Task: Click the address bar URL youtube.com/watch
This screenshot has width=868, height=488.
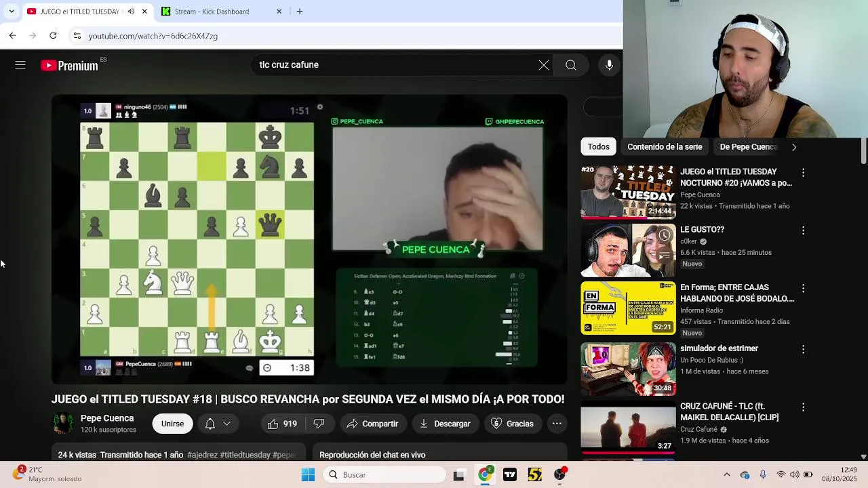Action: click(x=153, y=36)
